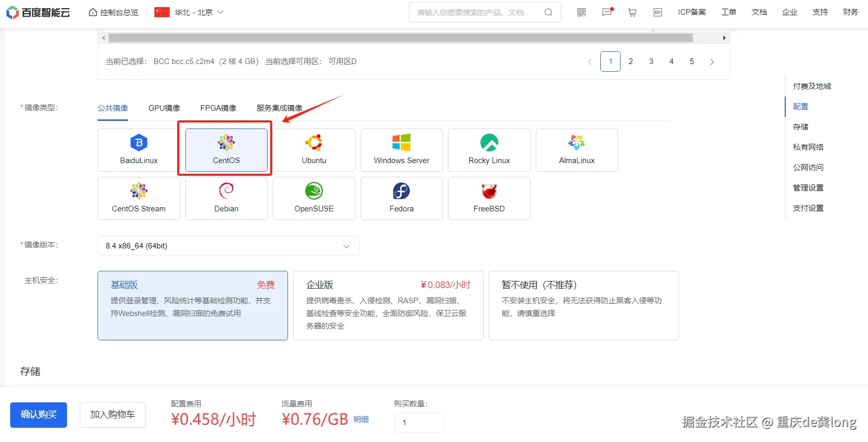Click the search input field in header
Viewport: 868px width, 442px height.
tap(477, 12)
